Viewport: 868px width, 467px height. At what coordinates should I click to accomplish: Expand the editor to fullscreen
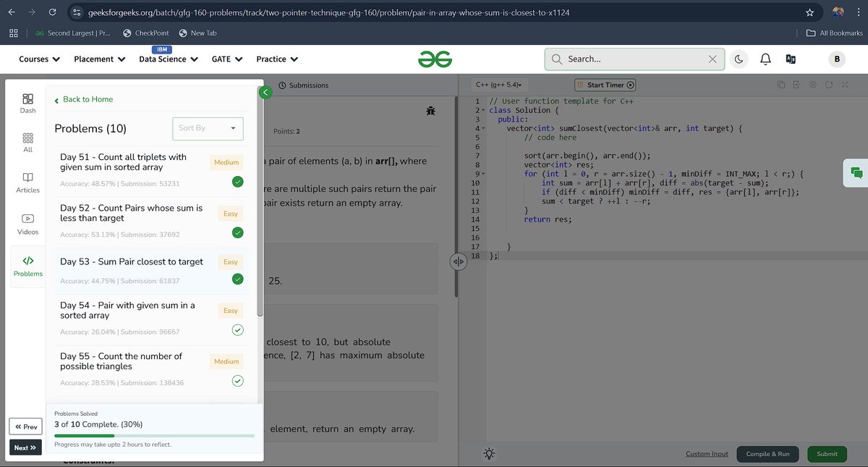pyautogui.click(x=845, y=85)
